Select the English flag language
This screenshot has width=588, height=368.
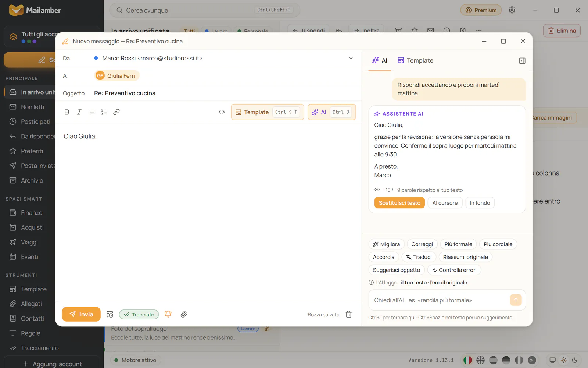480,360
